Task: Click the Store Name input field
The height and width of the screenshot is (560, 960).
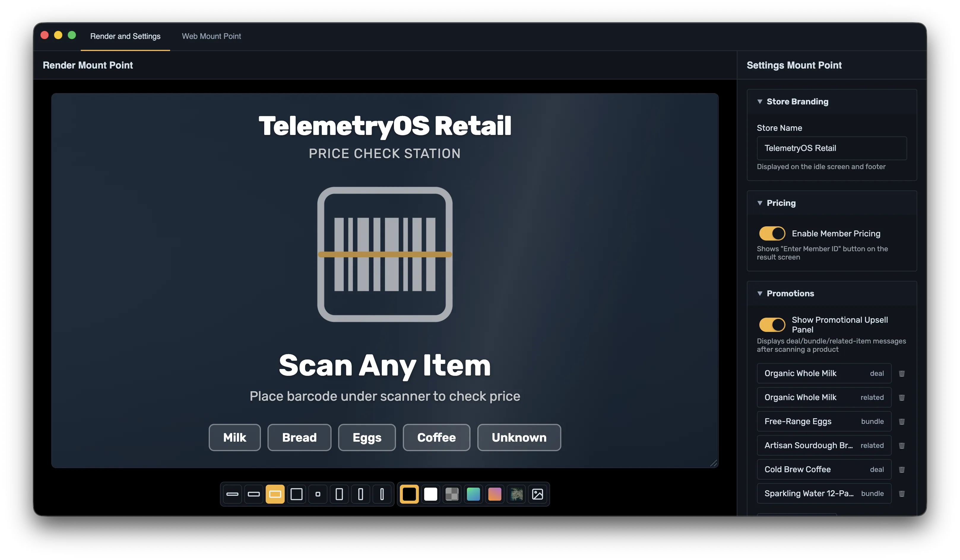Action: [x=832, y=148]
